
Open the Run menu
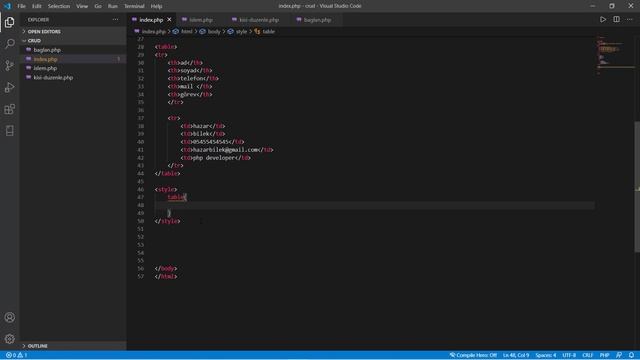point(113,6)
